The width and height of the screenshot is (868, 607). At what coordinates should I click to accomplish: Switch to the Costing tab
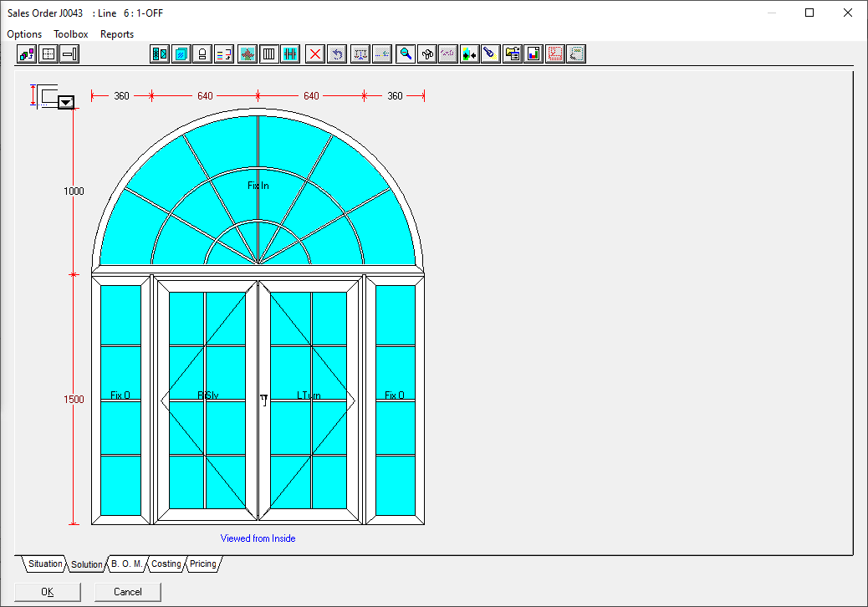pos(166,564)
